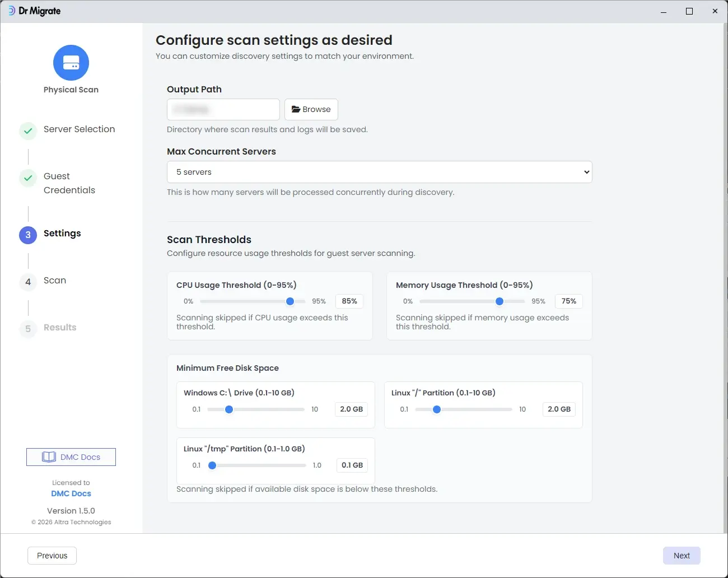Click the 2026 Altra Technologies copyright text

click(x=71, y=522)
